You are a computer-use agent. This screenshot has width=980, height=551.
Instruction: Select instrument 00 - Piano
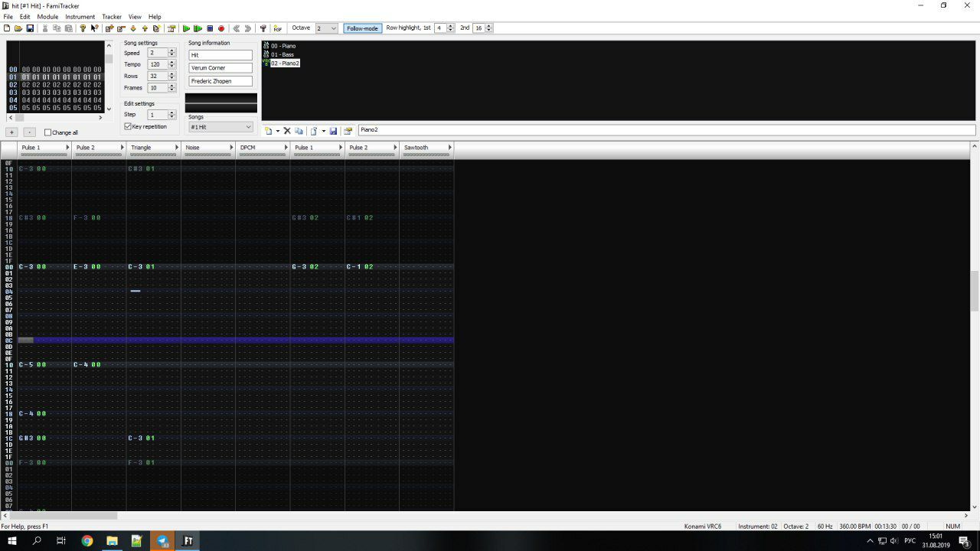[283, 46]
